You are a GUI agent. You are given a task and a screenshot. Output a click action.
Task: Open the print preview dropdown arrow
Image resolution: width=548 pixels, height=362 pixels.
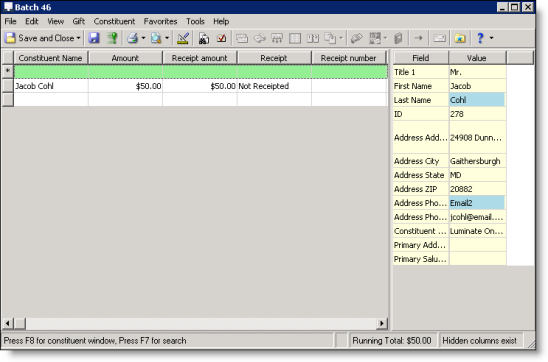167,38
